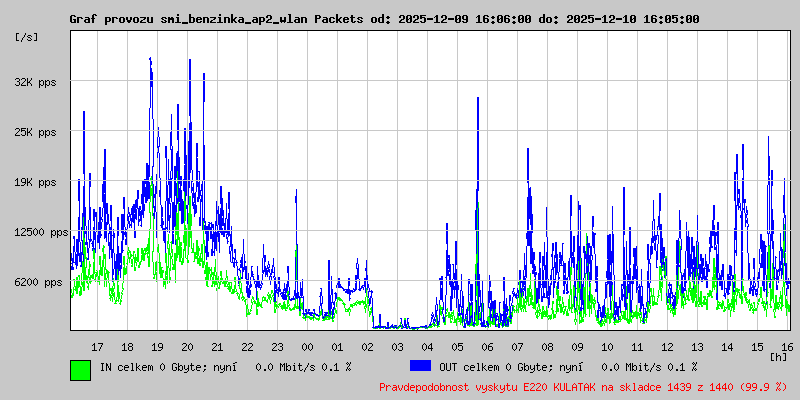Click the '[/s]' y-axis unit label
Screen dimensions: 800x400
pyautogui.click(x=27, y=37)
